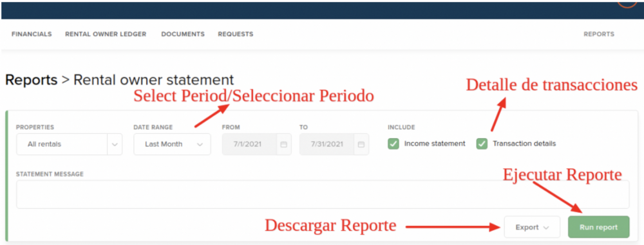Viewport: 644px width, 245px height.
Task: Click the Transaction details label text
Action: 524,143
